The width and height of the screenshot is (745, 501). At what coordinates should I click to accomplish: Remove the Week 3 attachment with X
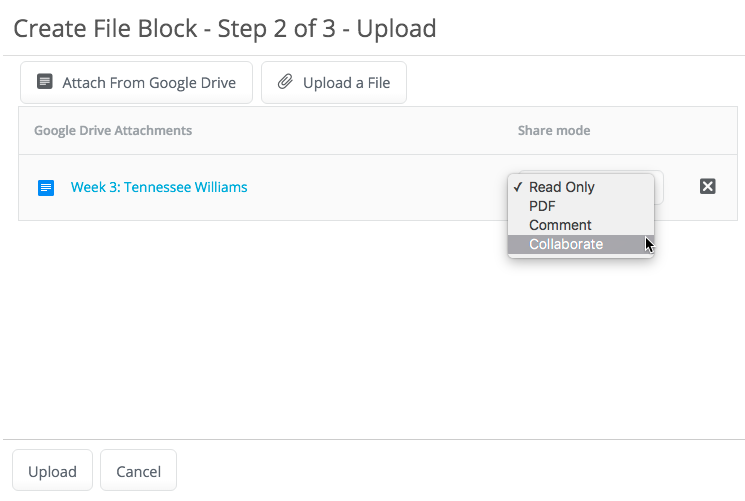(x=707, y=186)
